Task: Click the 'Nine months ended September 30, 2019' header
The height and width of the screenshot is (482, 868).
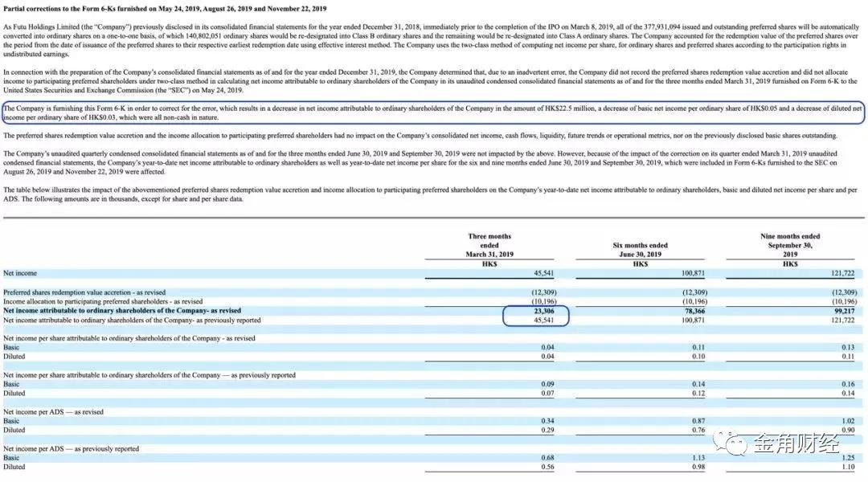Action: [790, 245]
